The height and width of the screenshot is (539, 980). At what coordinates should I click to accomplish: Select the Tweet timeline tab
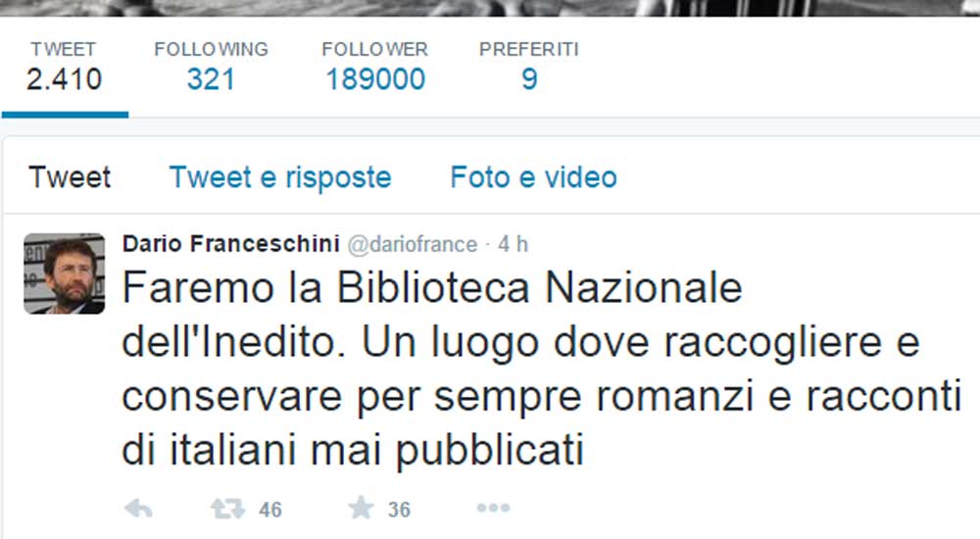pyautogui.click(x=70, y=177)
